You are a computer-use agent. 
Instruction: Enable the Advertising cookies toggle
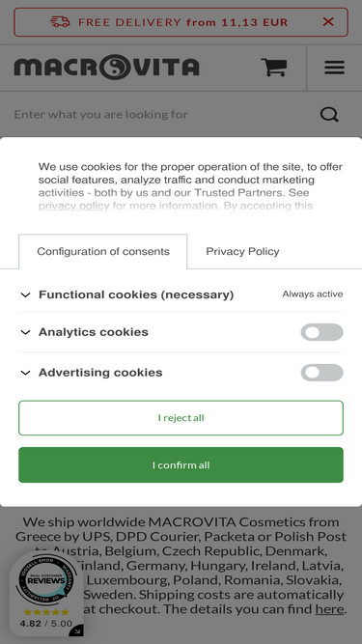pyautogui.click(x=321, y=373)
